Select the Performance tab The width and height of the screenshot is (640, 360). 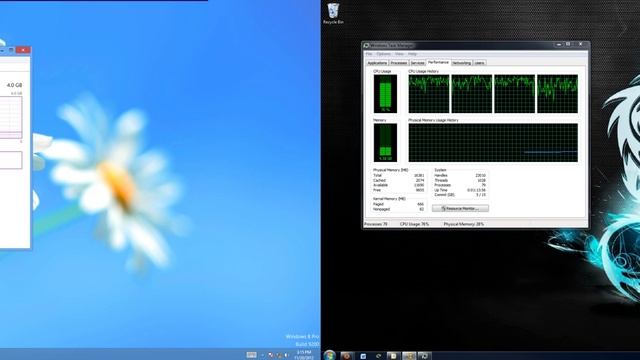[x=438, y=62]
